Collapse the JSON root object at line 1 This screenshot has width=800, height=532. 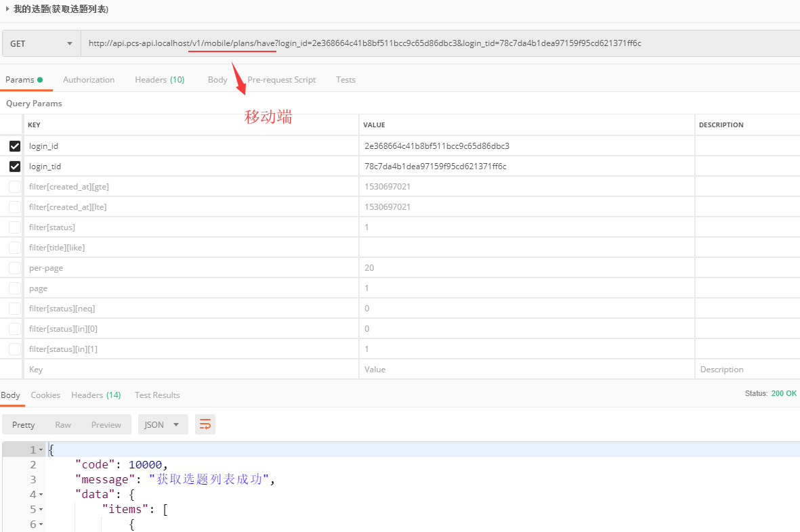coord(41,450)
